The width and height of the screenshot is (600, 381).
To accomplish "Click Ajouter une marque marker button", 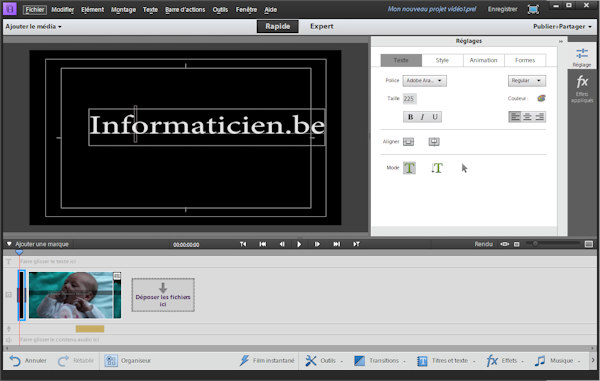I will (38, 244).
